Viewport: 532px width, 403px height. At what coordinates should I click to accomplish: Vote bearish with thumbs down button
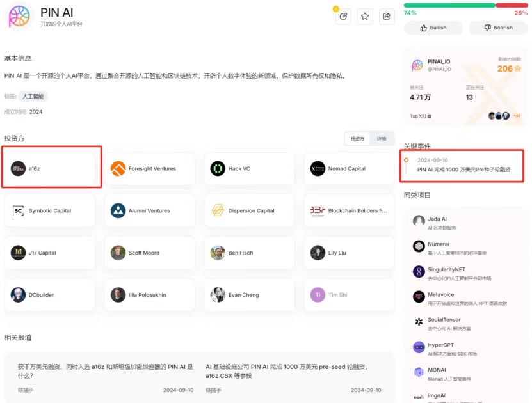[x=498, y=28]
